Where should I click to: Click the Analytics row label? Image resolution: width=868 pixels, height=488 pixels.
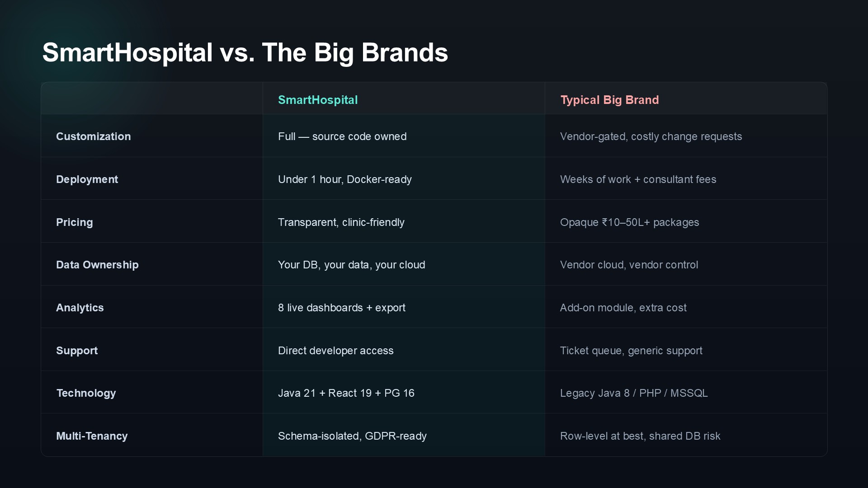(80, 308)
